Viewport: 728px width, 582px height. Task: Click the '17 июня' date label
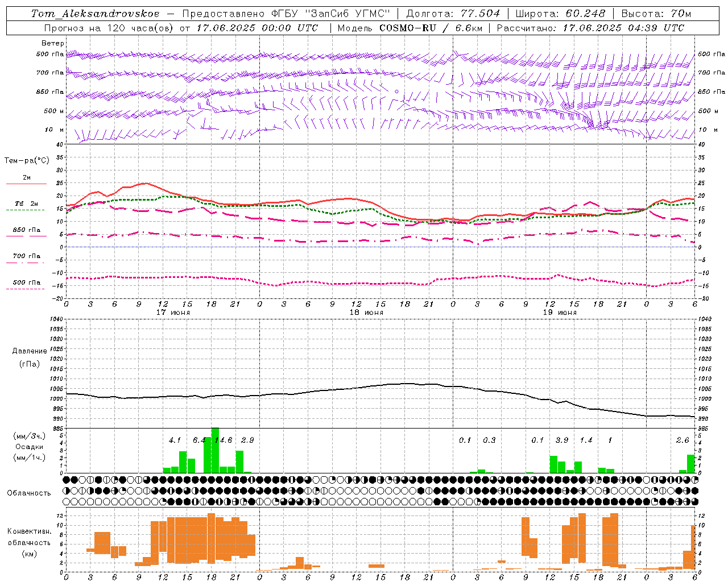tap(173, 313)
